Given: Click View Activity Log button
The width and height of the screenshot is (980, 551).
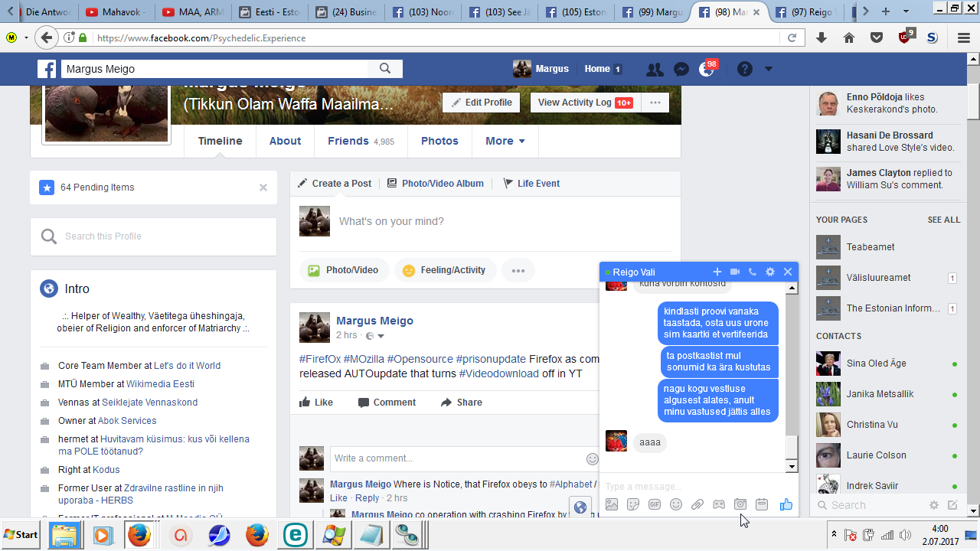Looking at the screenshot, I should pyautogui.click(x=585, y=103).
